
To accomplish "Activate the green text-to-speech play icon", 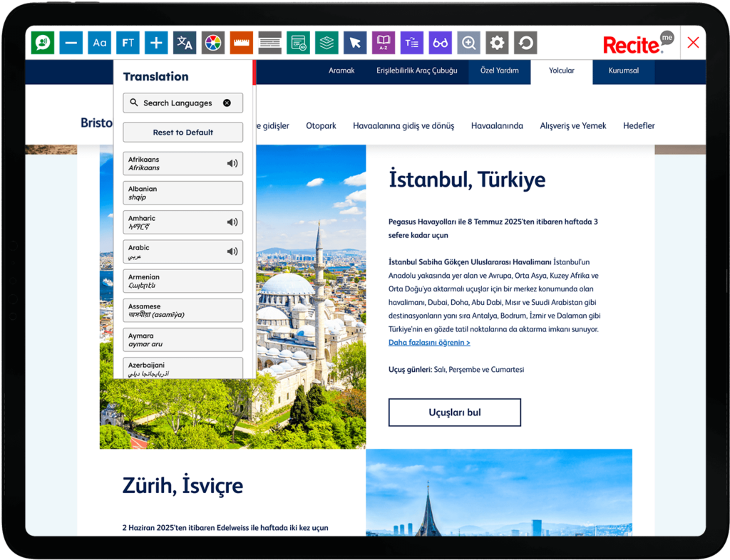I will (42, 42).
